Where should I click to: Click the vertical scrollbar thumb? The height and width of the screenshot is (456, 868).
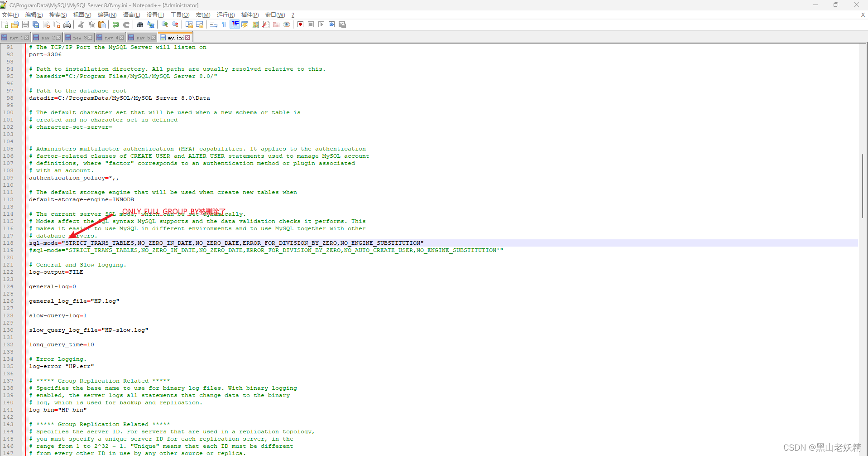[863, 186]
